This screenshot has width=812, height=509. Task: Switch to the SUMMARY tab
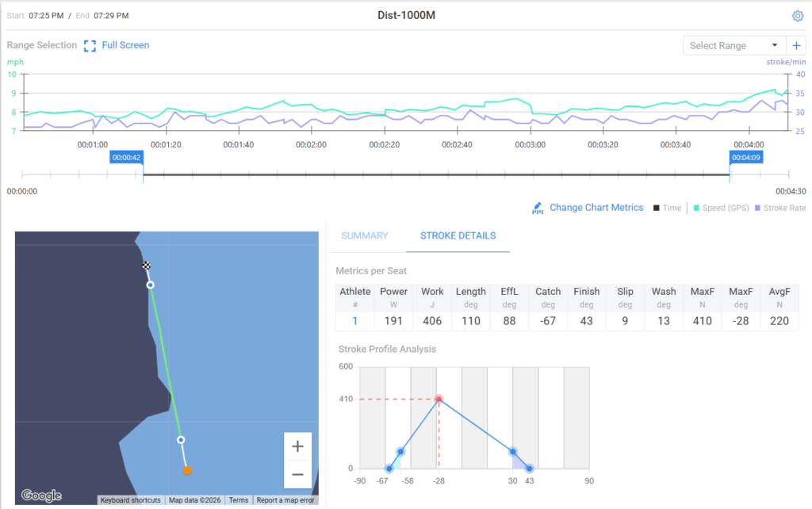pos(365,235)
